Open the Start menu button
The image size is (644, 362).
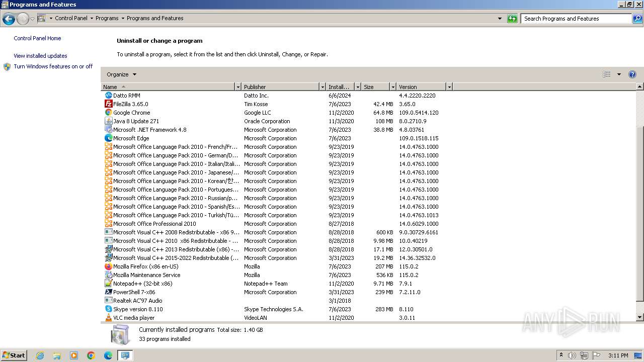(x=14, y=355)
